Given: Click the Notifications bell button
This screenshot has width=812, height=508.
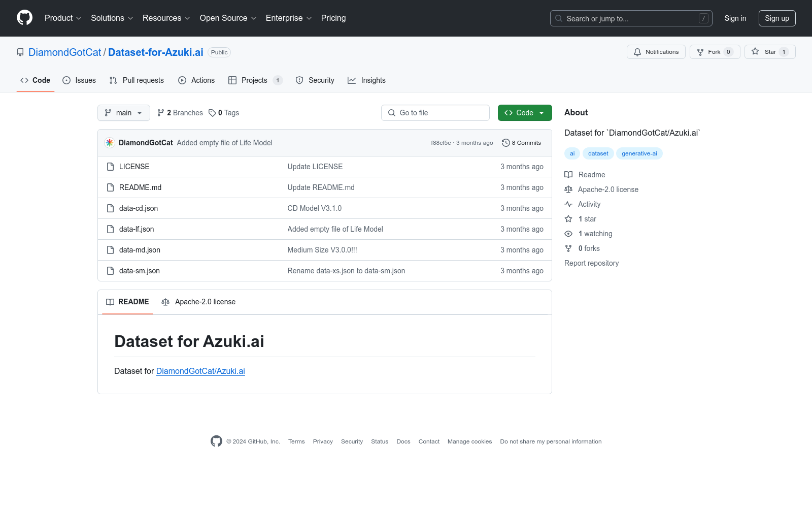Looking at the screenshot, I should click(656, 52).
